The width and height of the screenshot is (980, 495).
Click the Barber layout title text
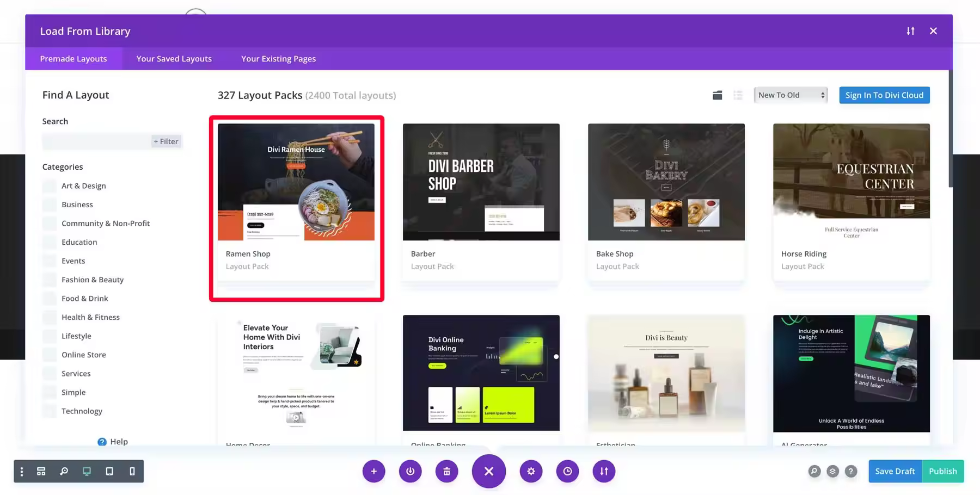[x=423, y=254]
